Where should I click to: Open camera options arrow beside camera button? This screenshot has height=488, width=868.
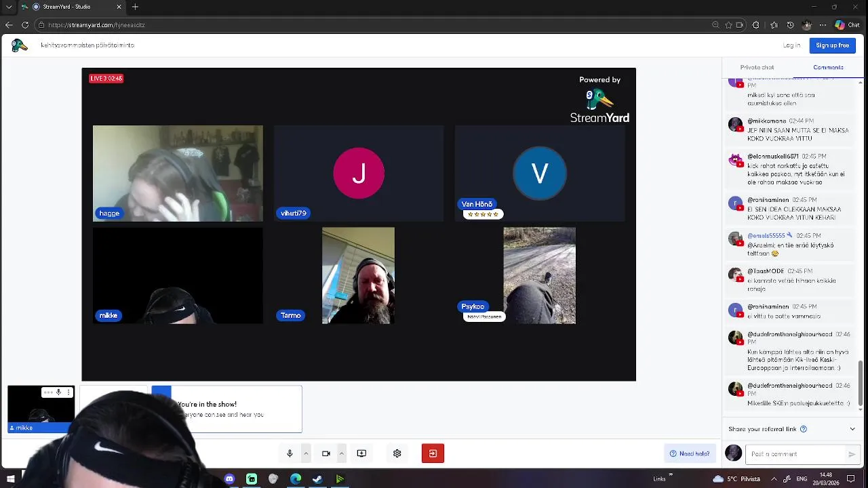342,453
